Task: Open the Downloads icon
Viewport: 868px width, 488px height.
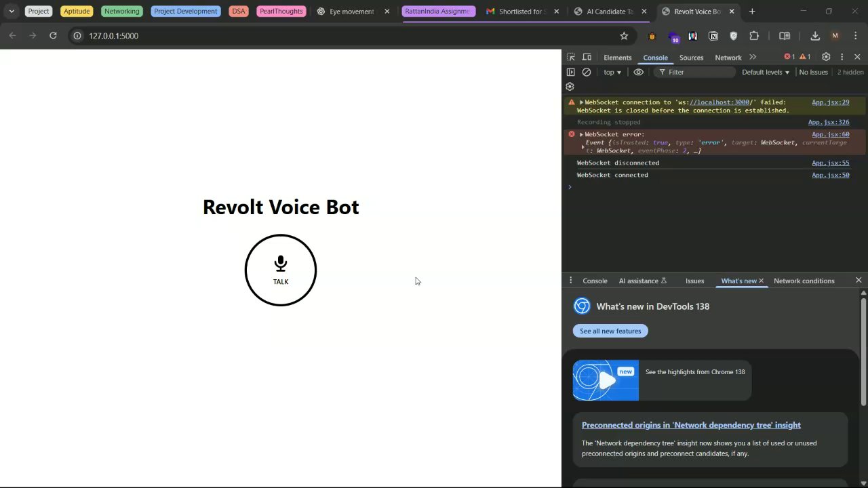Action: (815, 36)
